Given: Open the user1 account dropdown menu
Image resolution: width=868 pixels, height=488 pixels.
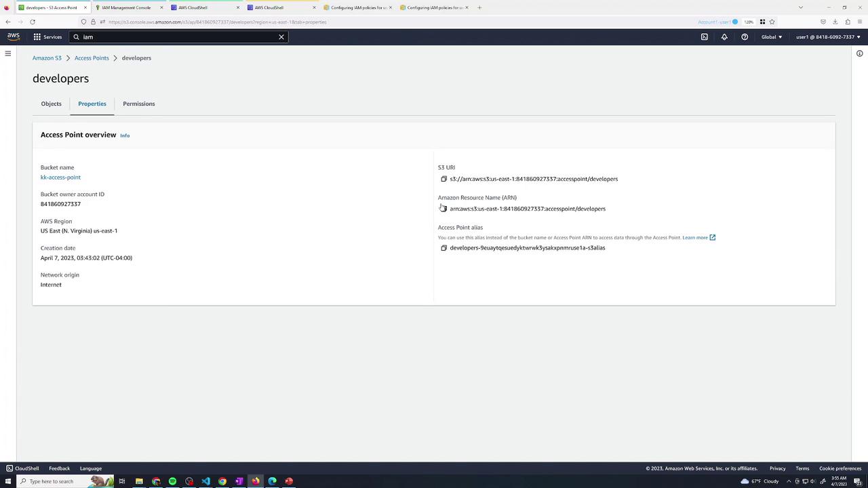Looking at the screenshot, I should tap(829, 37).
